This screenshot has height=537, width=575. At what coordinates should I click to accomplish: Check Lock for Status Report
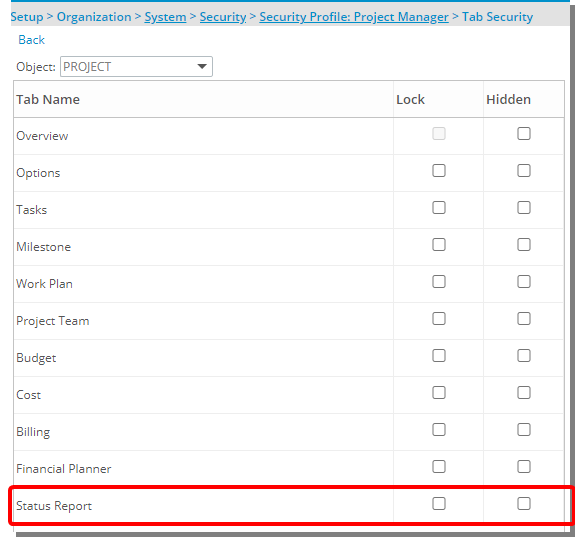(x=439, y=504)
